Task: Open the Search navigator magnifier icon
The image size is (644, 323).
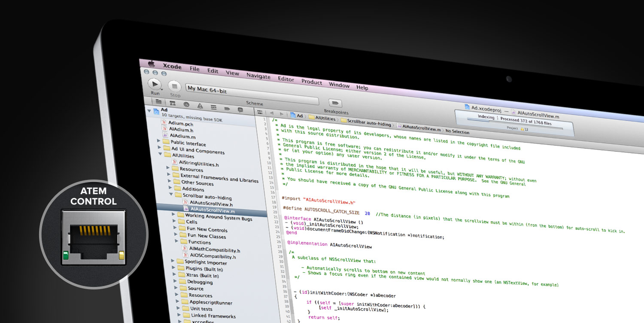Action: click(x=186, y=104)
